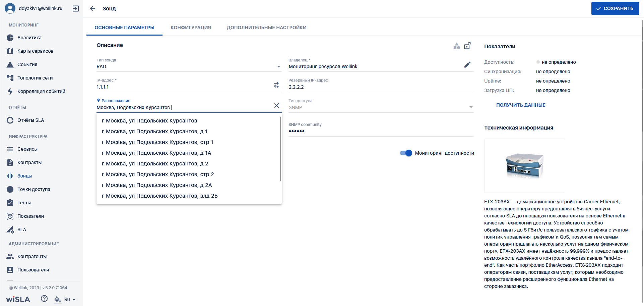644x306 pixels.
Task: Expand the Тип зонда dropdown
Action: [x=278, y=66]
